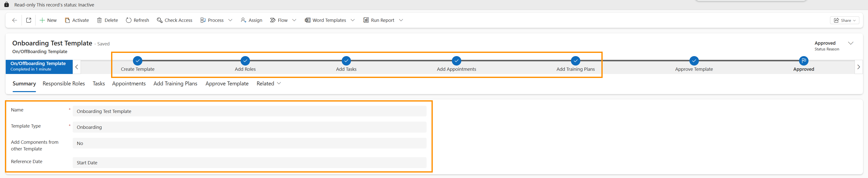868x178 pixels.
Task: Click the Name input field
Action: (249, 111)
